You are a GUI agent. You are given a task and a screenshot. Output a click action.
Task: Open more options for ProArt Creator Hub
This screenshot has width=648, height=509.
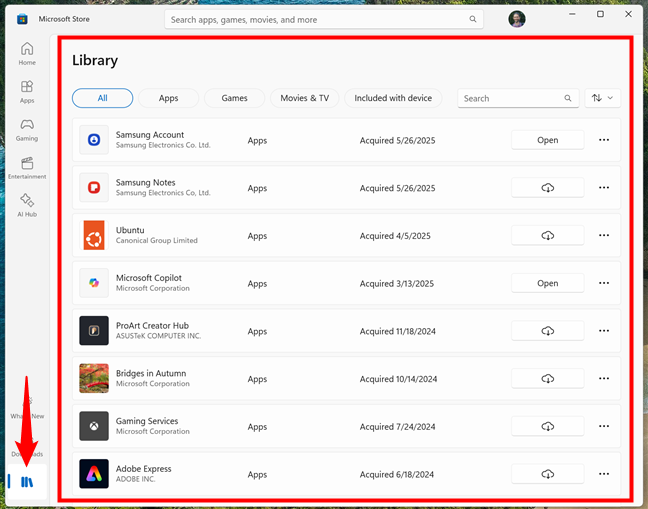[x=604, y=331]
